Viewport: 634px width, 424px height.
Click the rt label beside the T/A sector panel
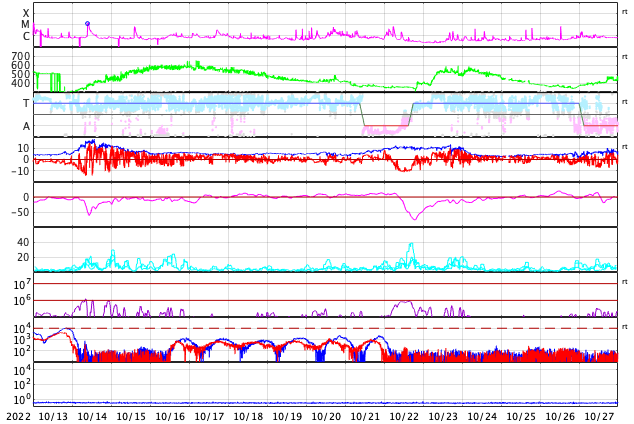coord(624,102)
